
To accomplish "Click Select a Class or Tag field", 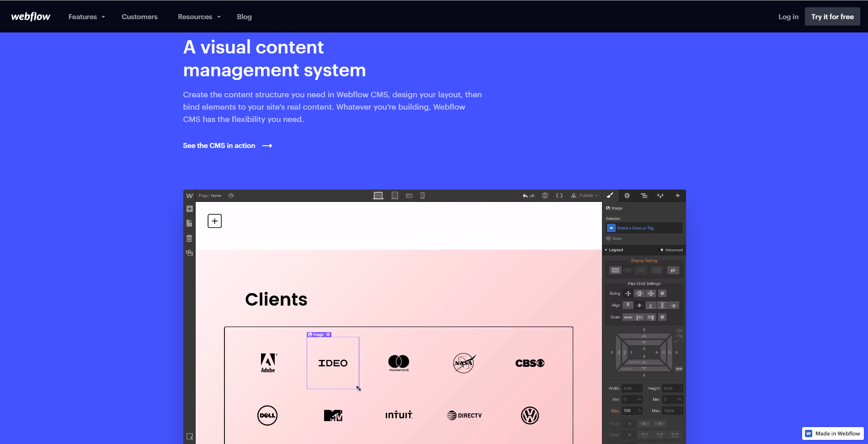I will (x=644, y=228).
